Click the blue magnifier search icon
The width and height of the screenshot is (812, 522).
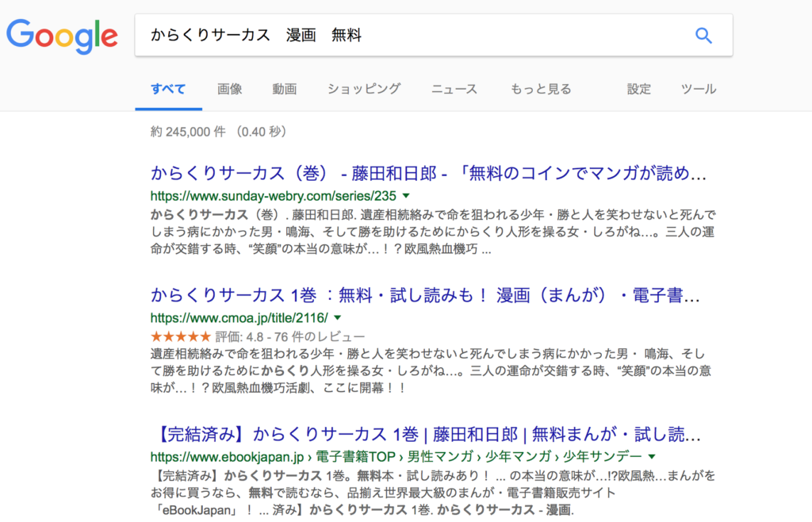(x=703, y=35)
